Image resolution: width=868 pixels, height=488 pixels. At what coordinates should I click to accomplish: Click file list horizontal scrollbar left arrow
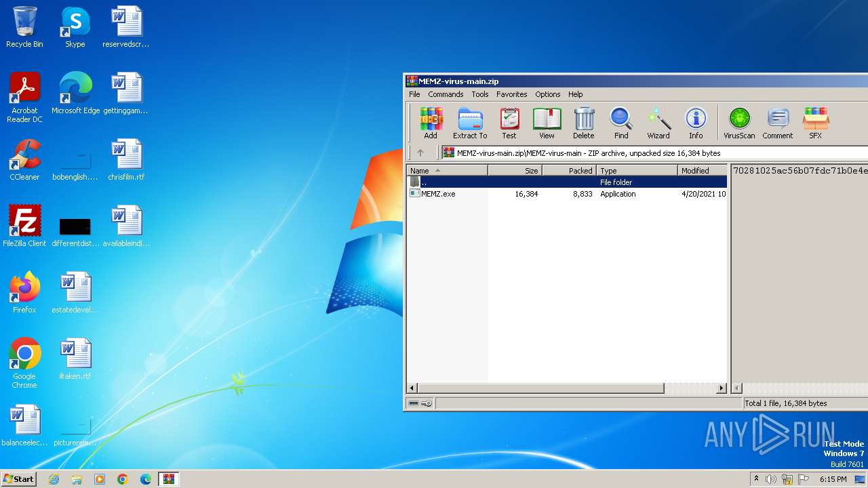pyautogui.click(x=412, y=388)
